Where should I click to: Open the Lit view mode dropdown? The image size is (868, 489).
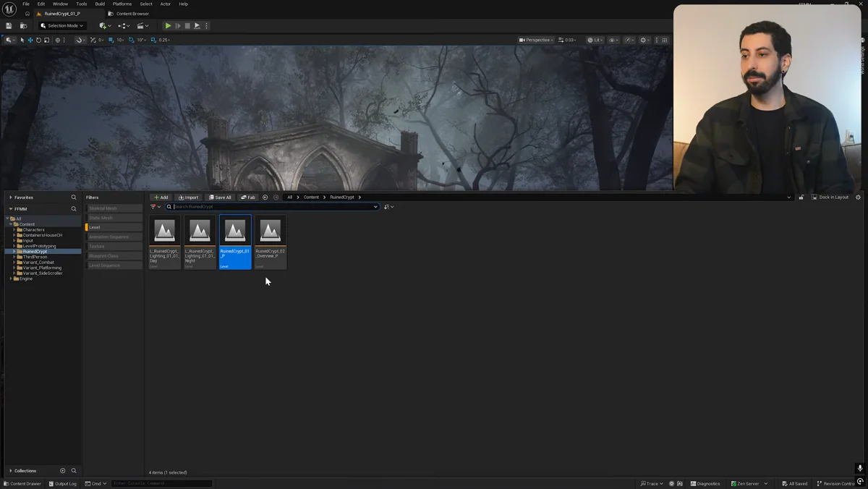(595, 40)
